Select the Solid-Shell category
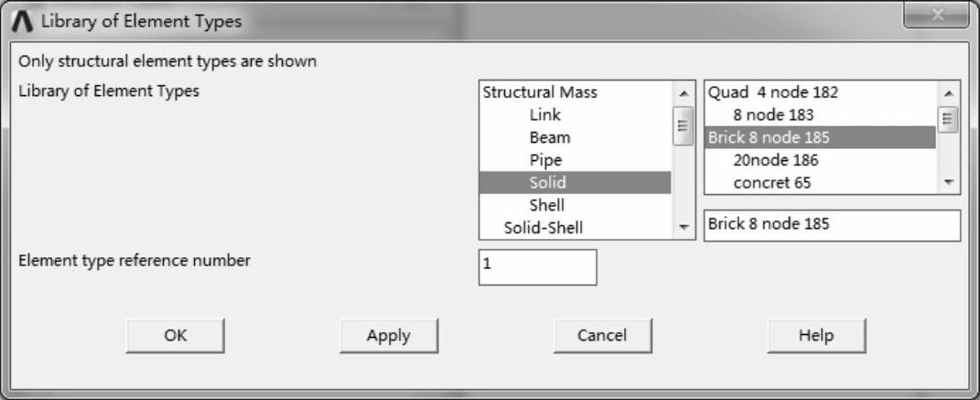The image size is (980, 400). tap(544, 228)
